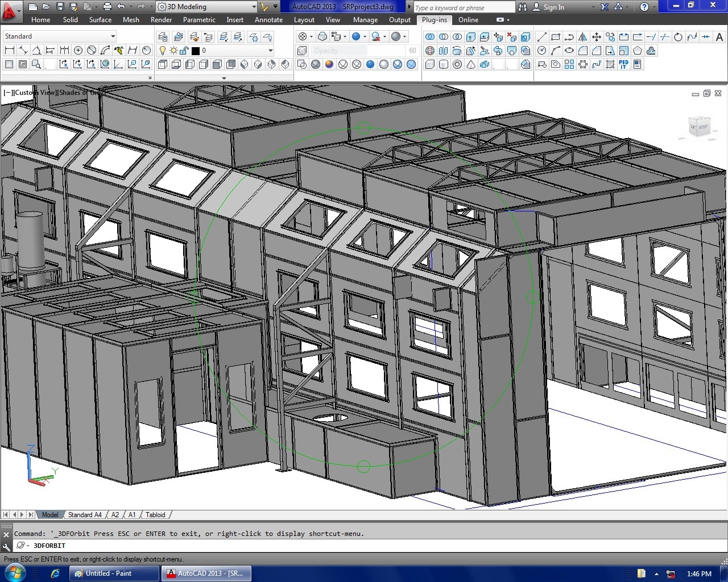The height and width of the screenshot is (582, 728).
Task: Toggle the layer freeze sun icon
Action: tap(173, 51)
